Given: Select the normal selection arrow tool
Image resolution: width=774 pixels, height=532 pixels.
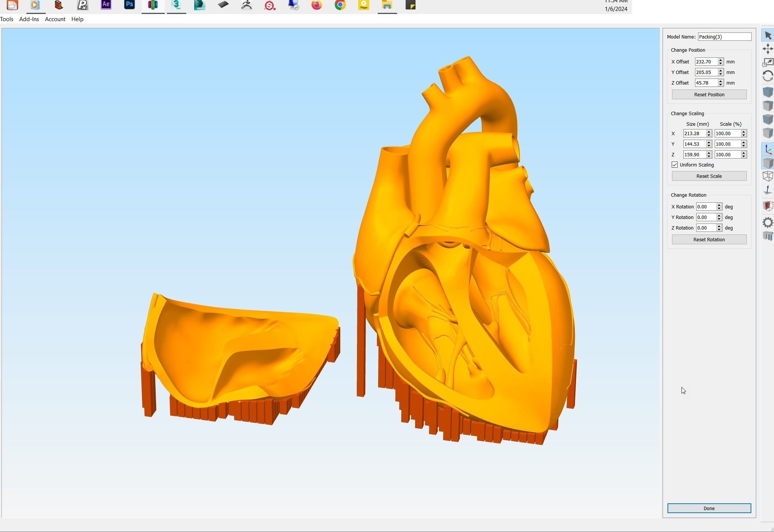Looking at the screenshot, I should 768,35.
